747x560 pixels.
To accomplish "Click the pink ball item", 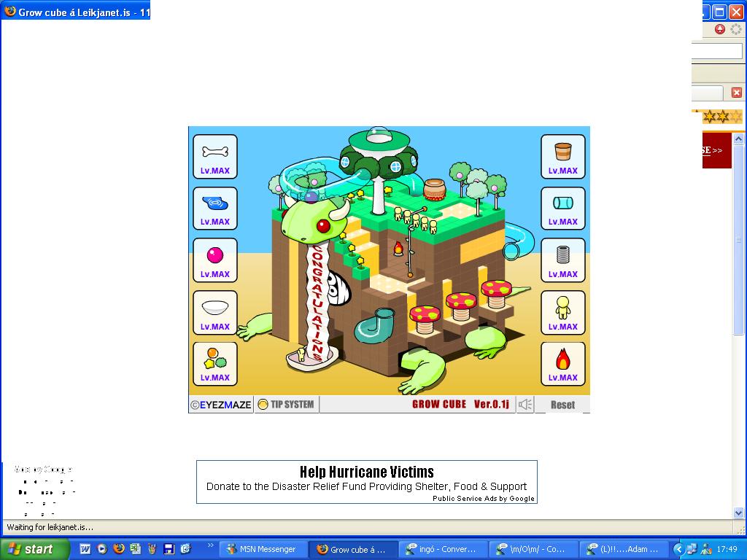I will [215, 260].
